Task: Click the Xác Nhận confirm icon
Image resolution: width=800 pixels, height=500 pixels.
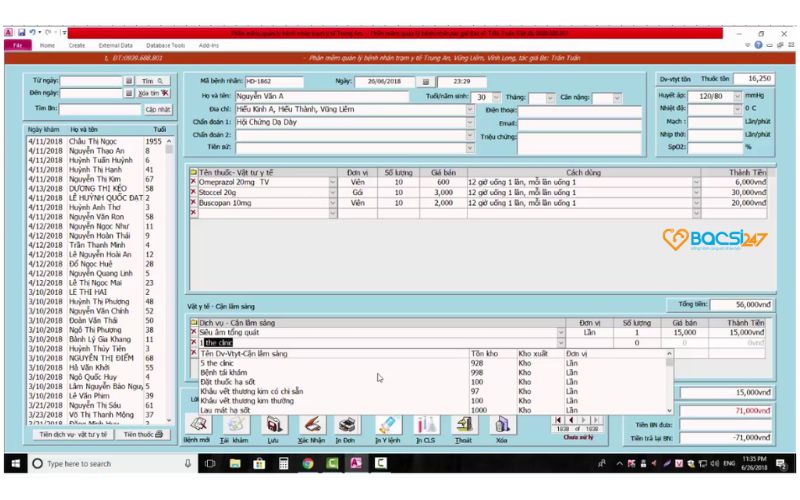Action: (312, 424)
